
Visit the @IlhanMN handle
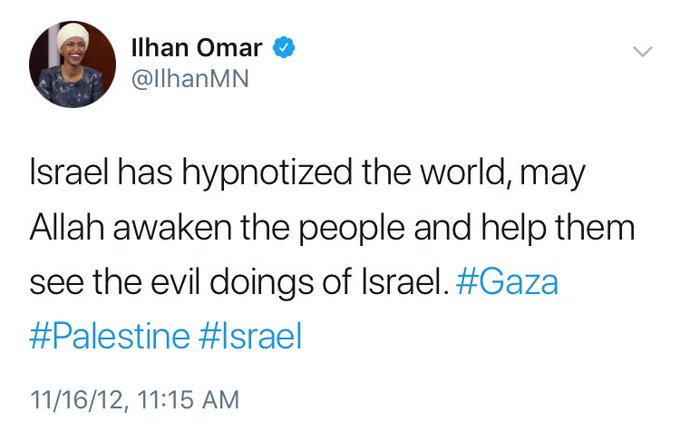tap(190, 79)
